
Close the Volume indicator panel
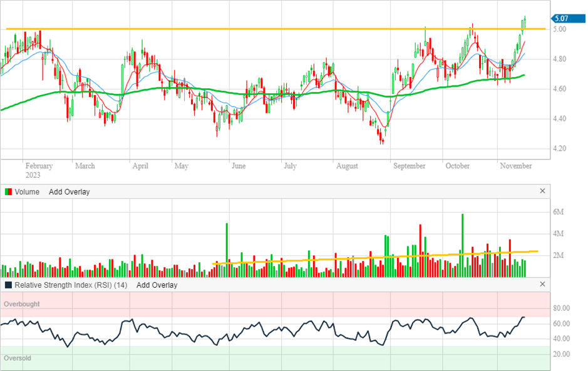pyautogui.click(x=542, y=191)
